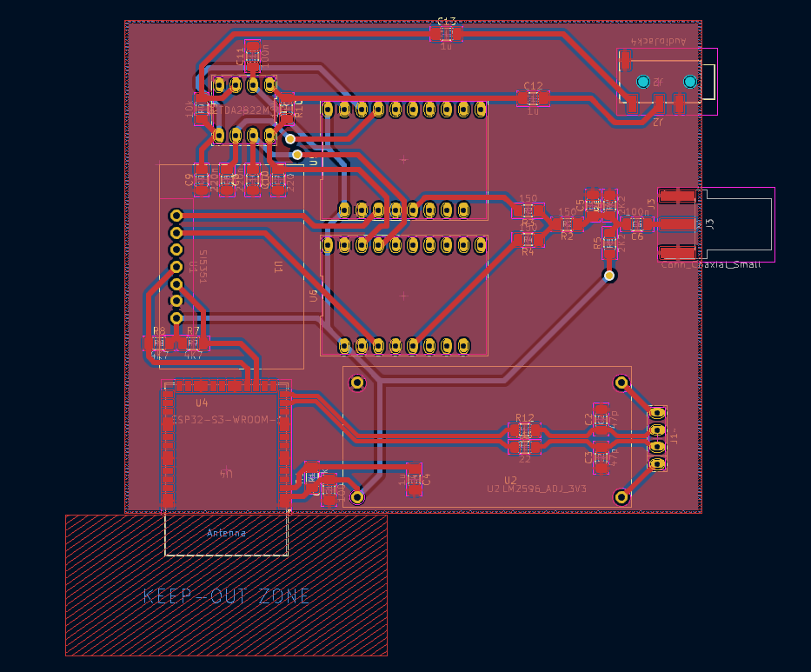The width and height of the screenshot is (811, 672).
Task: Click the left cyan audio jack pad
Action: click(x=642, y=80)
